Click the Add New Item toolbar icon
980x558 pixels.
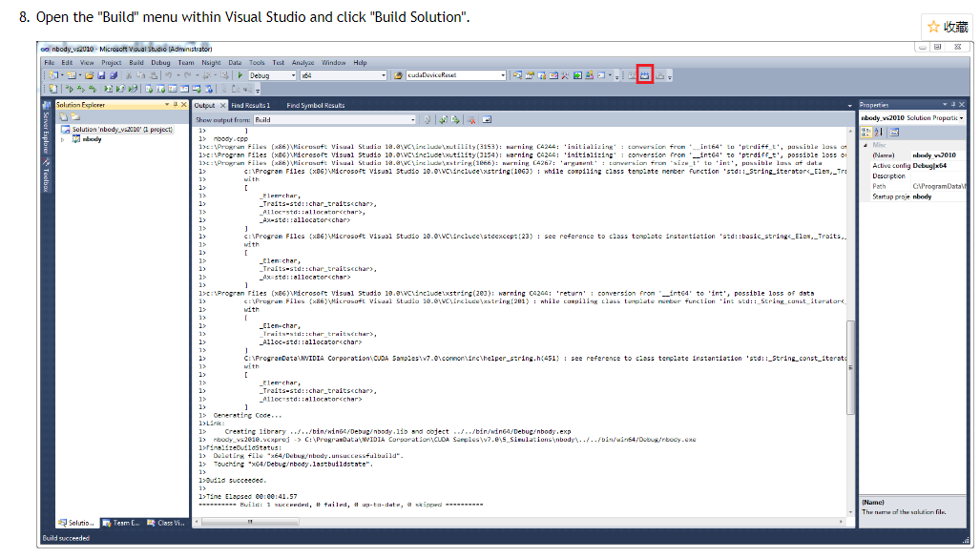tap(72, 75)
